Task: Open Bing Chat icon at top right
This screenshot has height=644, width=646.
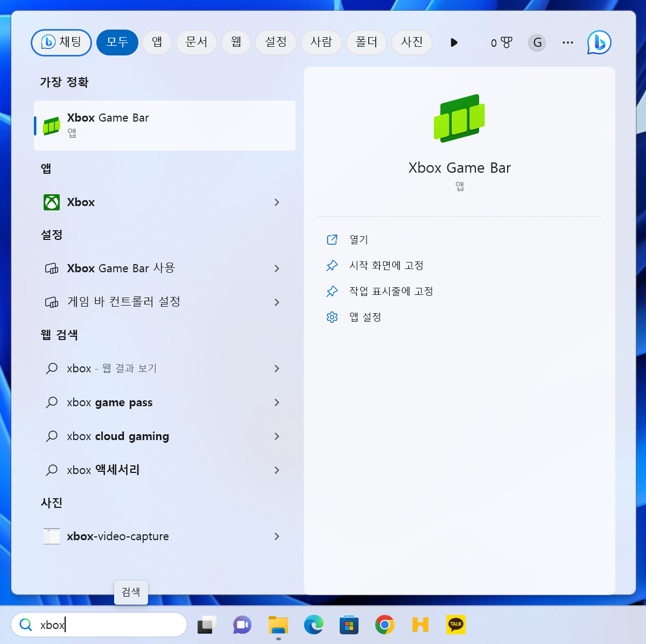Action: 599,43
